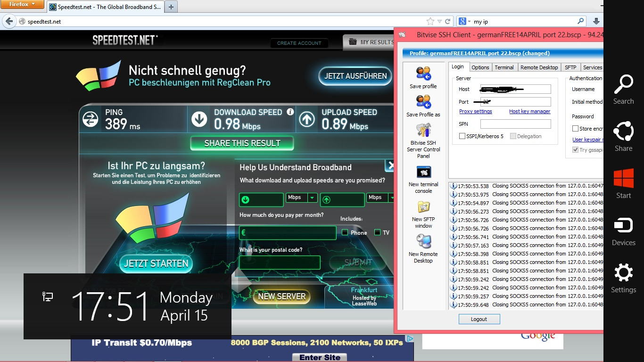
Task: Open the Start charm
Action: coord(623,184)
